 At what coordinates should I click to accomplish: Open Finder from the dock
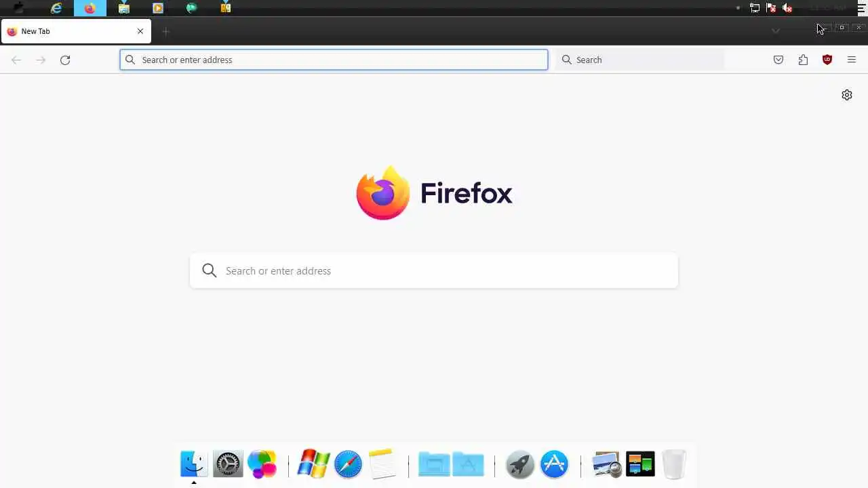click(193, 464)
